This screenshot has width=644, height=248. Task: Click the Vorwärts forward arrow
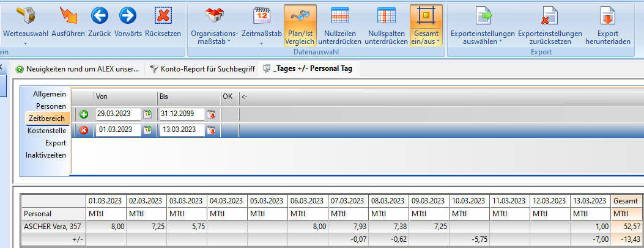(x=127, y=16)
